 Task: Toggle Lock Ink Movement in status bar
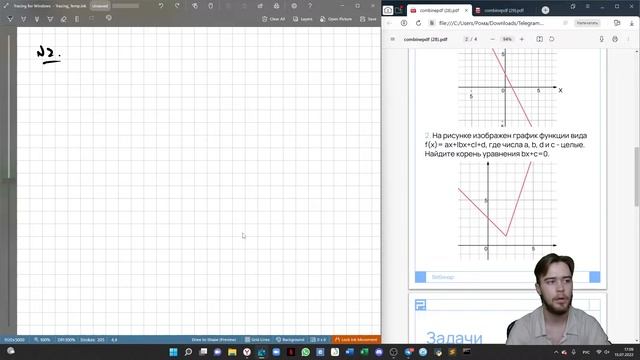356,340
